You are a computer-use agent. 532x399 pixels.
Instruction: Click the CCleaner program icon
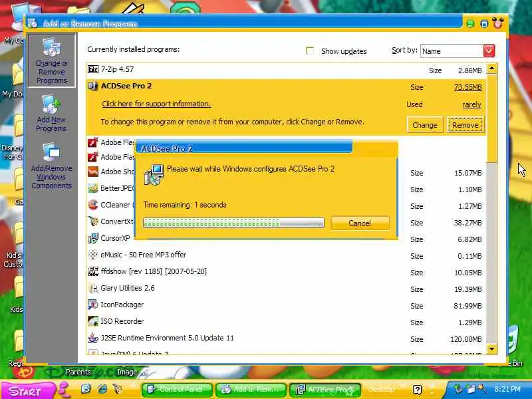click(93, 205)
